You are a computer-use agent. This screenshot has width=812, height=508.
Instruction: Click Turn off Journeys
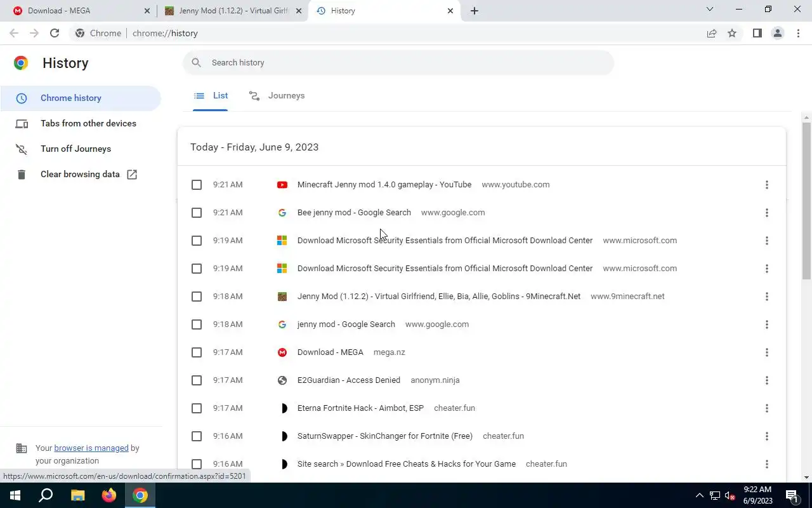pos(81,149)
